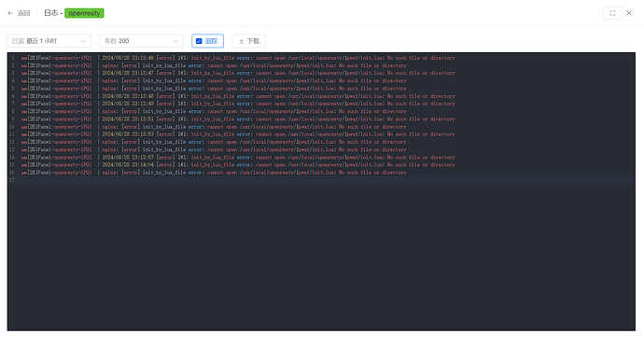Select log line 1 with timestamp 23:13:46
Image resolution: width=644 pixels, height=362 pixels.
coord(238,58)
